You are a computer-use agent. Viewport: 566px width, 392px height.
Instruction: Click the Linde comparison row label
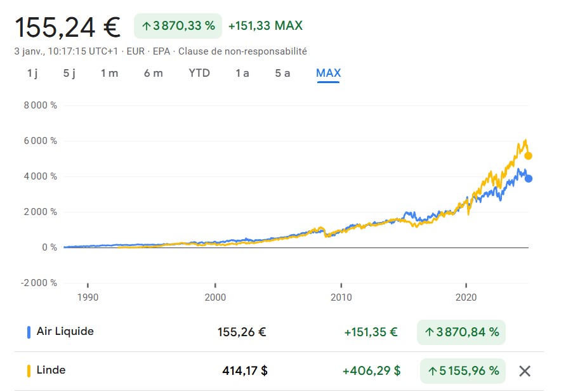click(51, 370)
